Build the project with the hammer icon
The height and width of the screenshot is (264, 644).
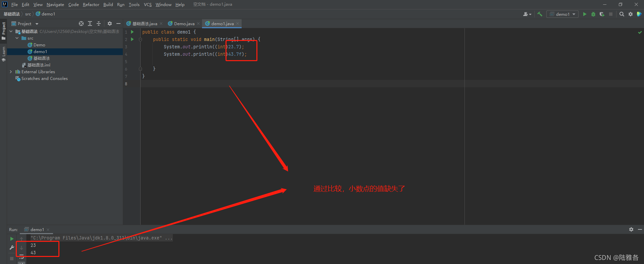point(540,14)
